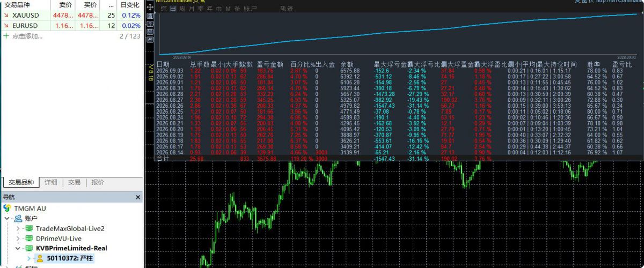Click the 0.12% daily change for XAUUSD
This screenshot has width=644, height=268.
tap(131, 16)
